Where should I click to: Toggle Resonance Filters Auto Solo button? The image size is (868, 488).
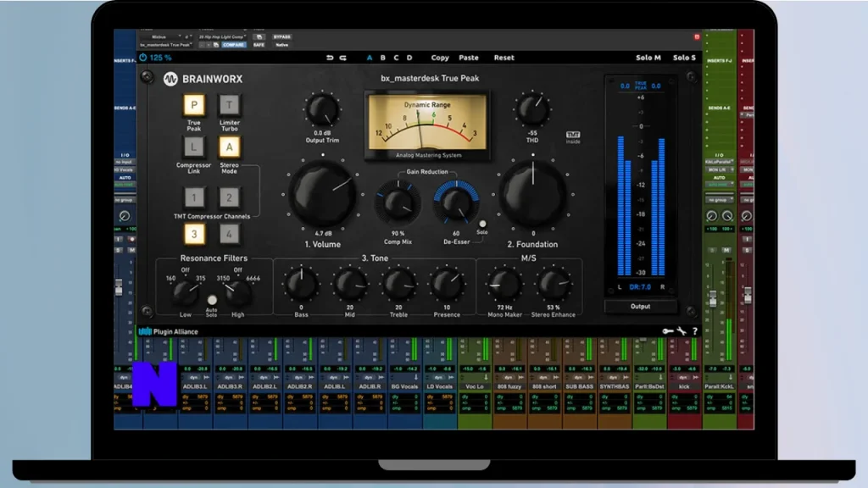pyautogui.click(x=211, y=301)
